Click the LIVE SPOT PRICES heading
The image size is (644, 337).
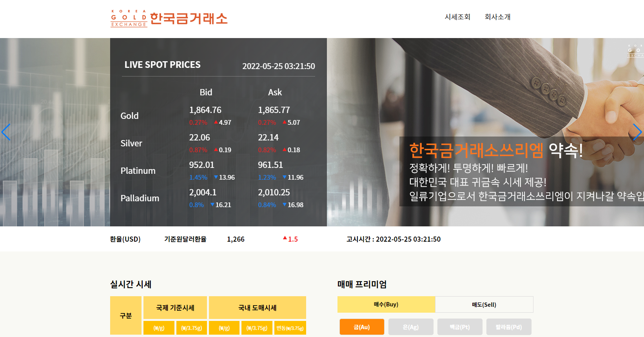tap(163, 65)
